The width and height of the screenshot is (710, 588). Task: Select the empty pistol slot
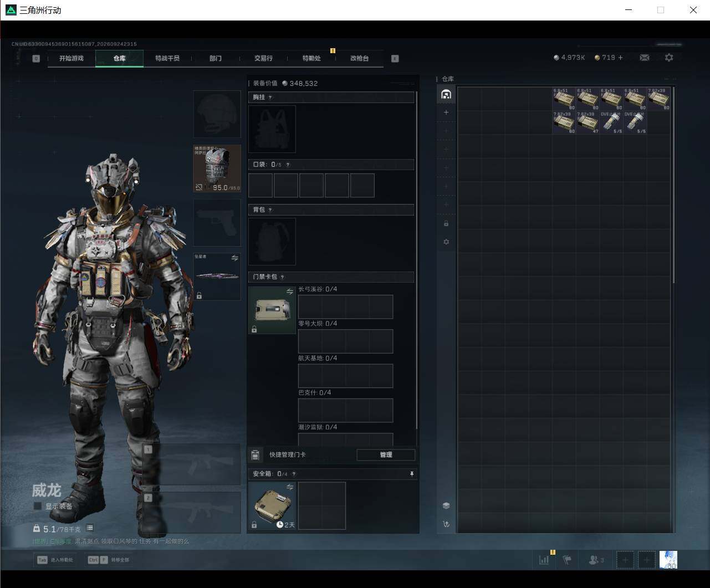(217, 223)
